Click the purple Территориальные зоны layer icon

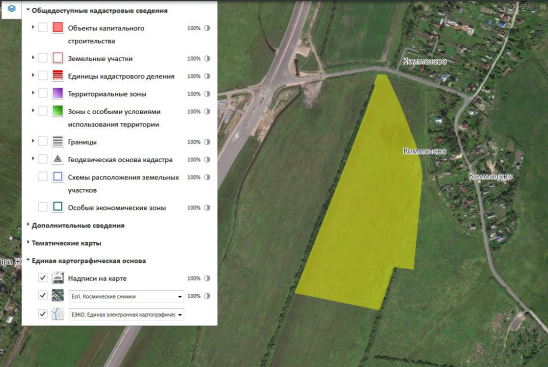pos(58,93)
